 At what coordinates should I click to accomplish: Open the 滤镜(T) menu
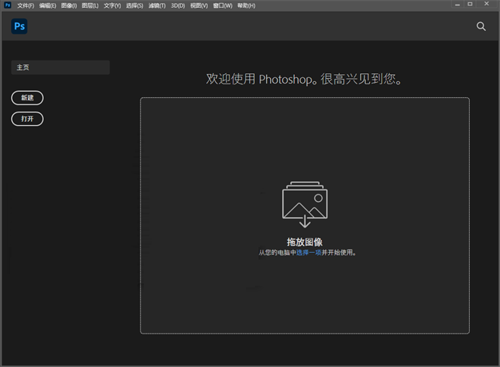(157, 6)
